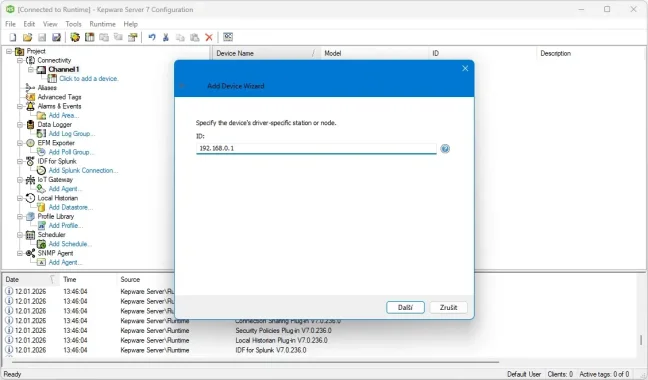This screenshot has height=380, width=648.
Task: Click the 'Add Log Group...' link
Action: [x=71, y=133]
